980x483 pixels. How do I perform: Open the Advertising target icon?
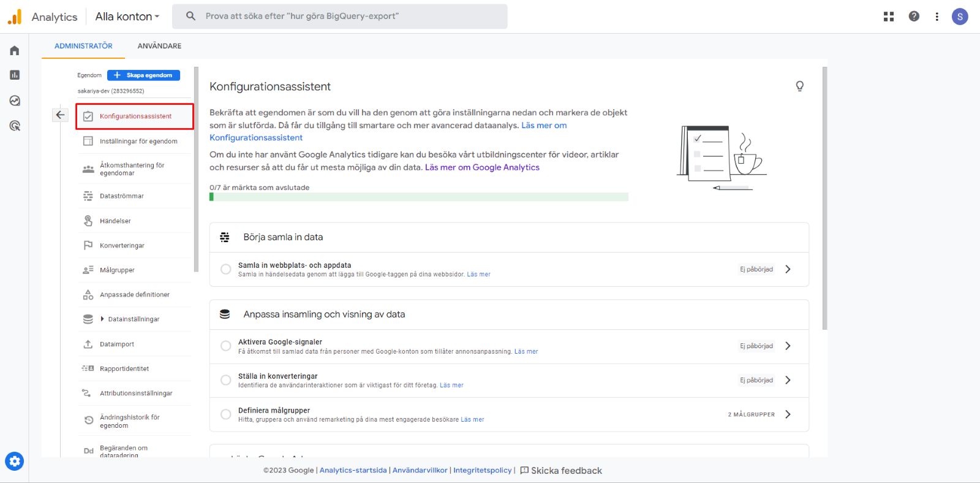[x=15, y=126]
